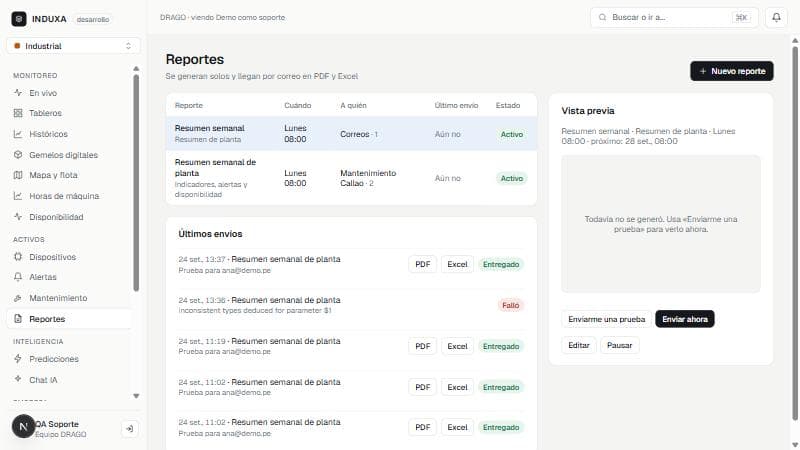Image resolution: width=800 pixels, height=450 pixels.
Task: Pause the report with Pausar
Action: point(619,345)
